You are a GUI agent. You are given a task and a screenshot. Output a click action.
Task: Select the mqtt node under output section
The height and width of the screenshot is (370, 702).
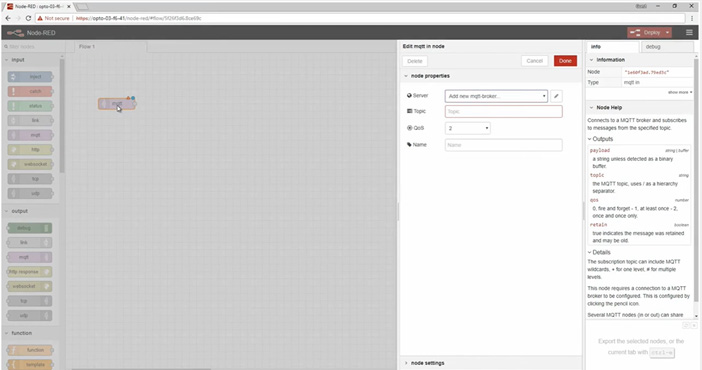[30, 257]
